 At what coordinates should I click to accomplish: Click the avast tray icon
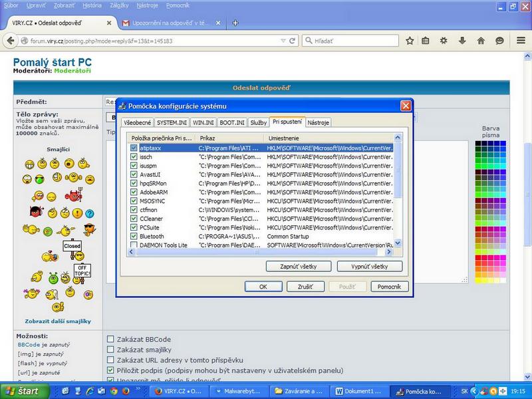coord(493,392)
